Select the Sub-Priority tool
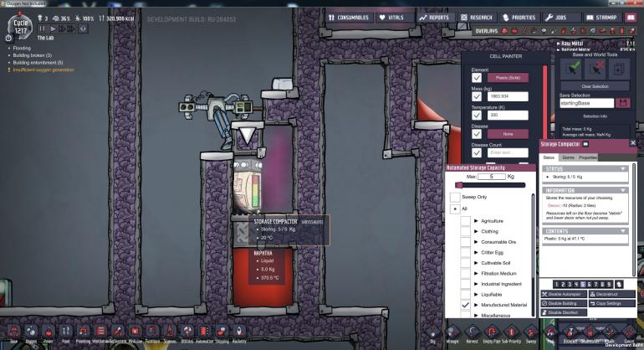The width and height of the screenshot is (644, 350). coord(511,332)
